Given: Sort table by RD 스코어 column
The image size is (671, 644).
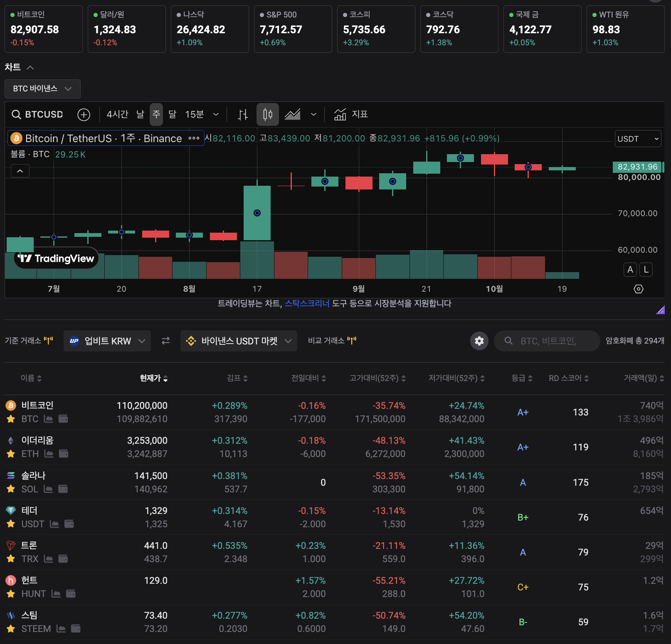Looking at the screenshot, I should [x=569, y=378].
